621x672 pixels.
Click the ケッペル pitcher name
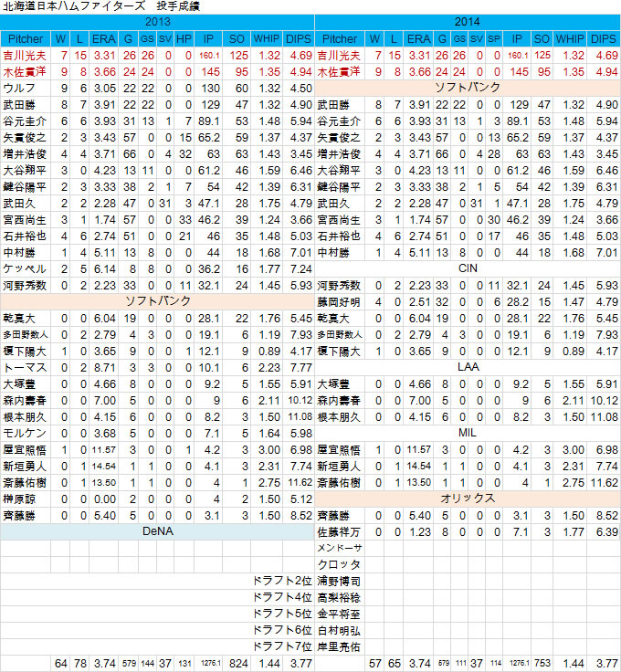click(25, 269)
